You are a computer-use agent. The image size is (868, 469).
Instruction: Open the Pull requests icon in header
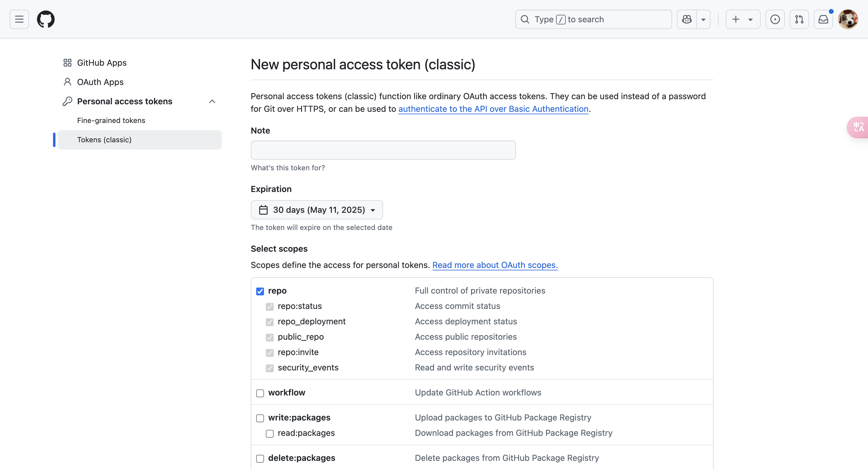[799, 19]
